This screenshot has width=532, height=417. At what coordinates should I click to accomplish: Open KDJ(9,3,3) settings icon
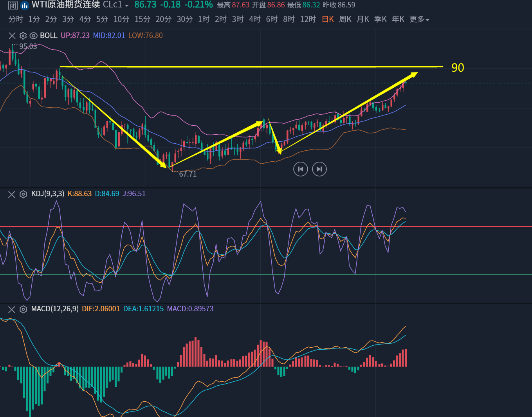click(23, 194)
